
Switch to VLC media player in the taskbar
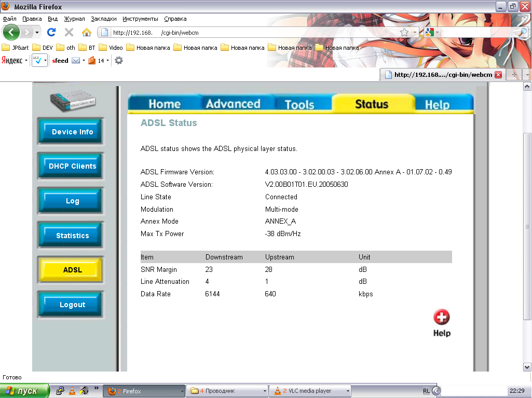click(309, 391)
